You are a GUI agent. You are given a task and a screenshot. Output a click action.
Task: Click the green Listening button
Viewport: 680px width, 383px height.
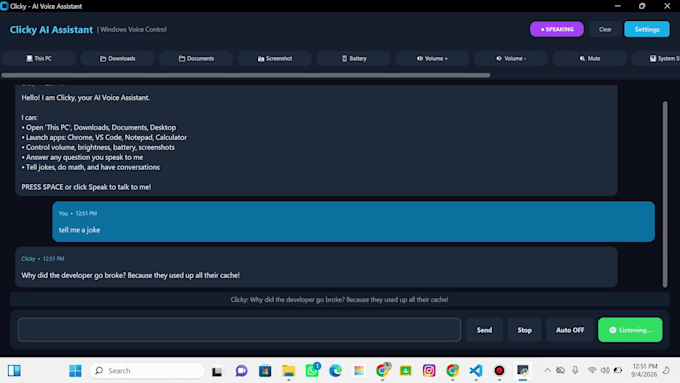point(630,330)
